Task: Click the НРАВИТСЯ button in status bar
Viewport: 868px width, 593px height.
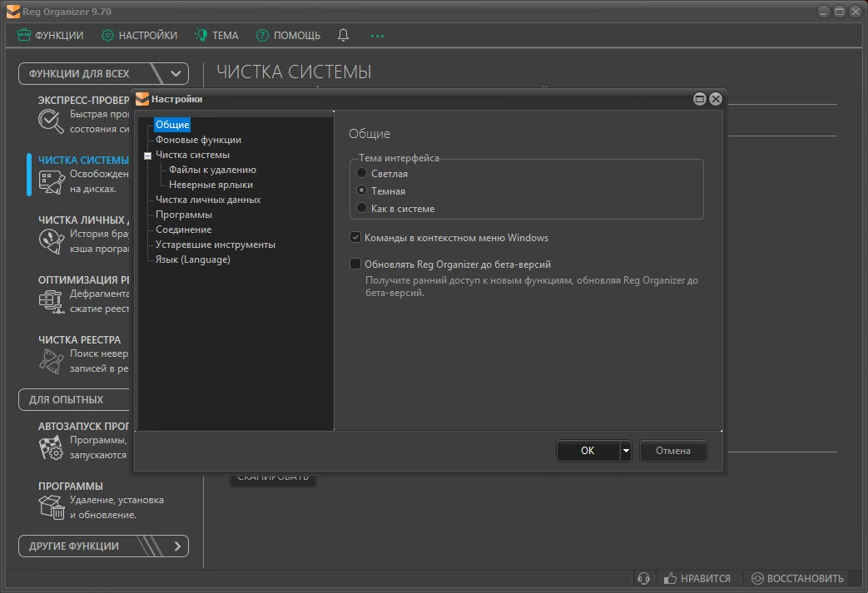Action: pos(697,579)
